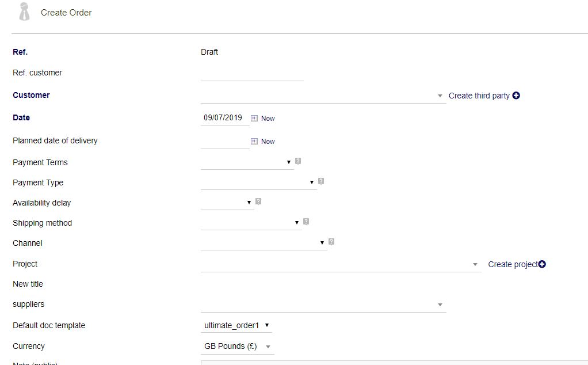Click into the Ref. customer text field
588x365 pixels.
pyautogui.click(x=252, y=74)
